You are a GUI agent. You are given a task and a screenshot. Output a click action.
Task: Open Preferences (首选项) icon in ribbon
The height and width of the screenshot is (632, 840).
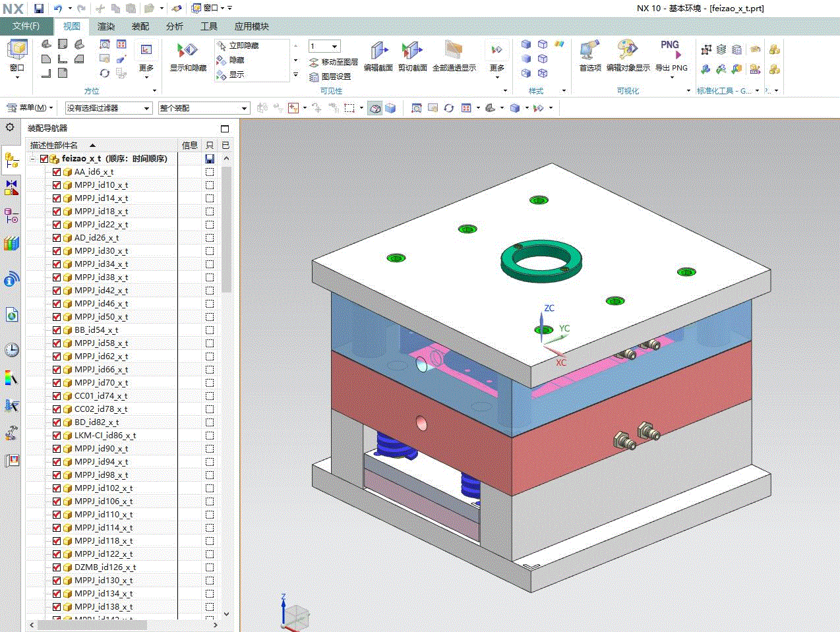pyautogui.click(x=589, y=51)
